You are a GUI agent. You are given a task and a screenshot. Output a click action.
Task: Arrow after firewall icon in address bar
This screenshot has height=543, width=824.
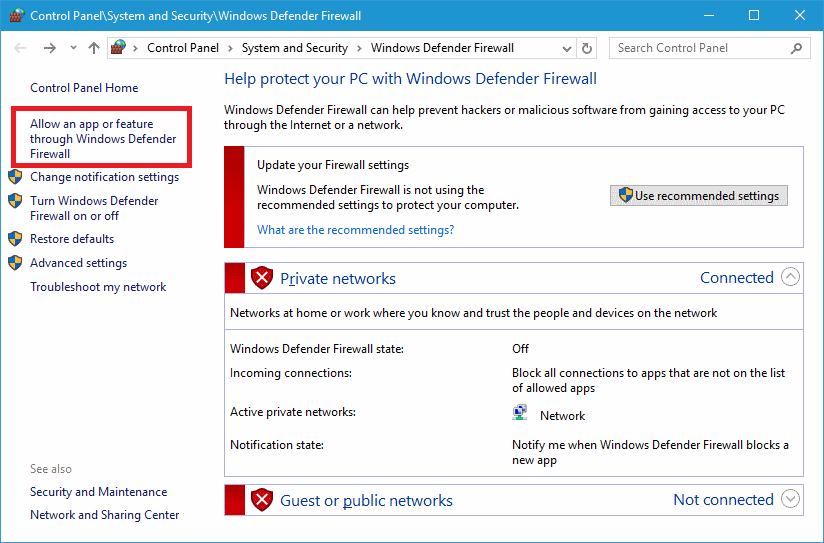click(x=136, y=48)
